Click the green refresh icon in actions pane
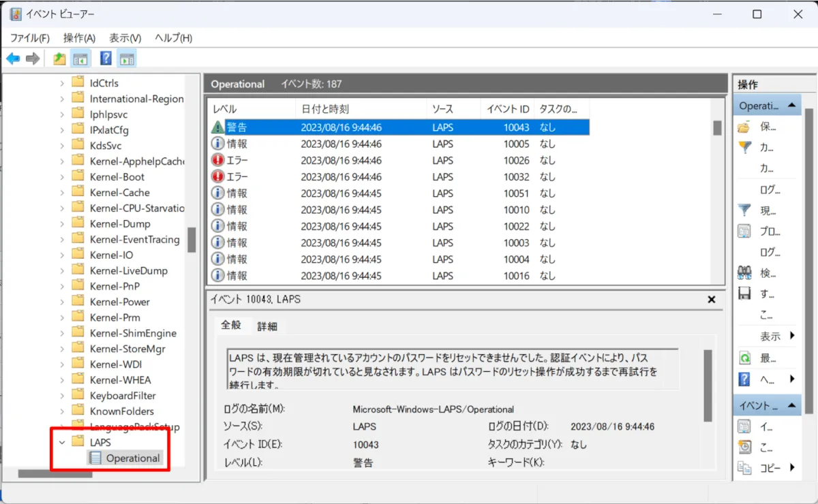Viewport: 818px width, 504px height. pos(744,358)
